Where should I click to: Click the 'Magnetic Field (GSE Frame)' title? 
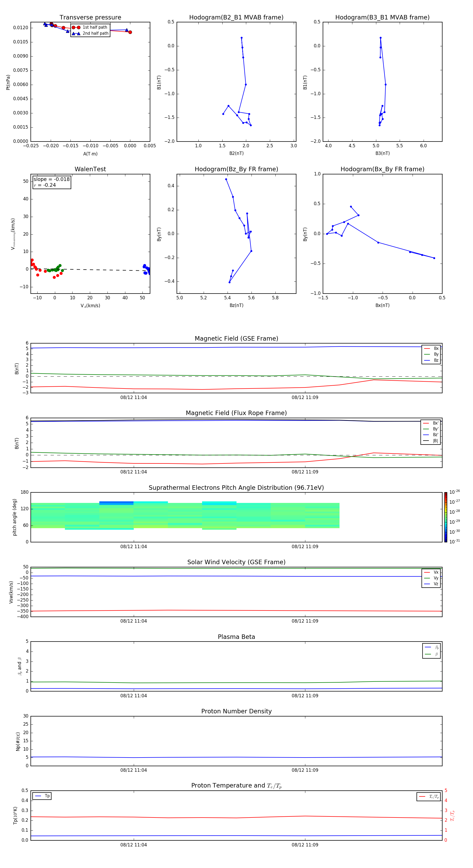click(236, 339)
